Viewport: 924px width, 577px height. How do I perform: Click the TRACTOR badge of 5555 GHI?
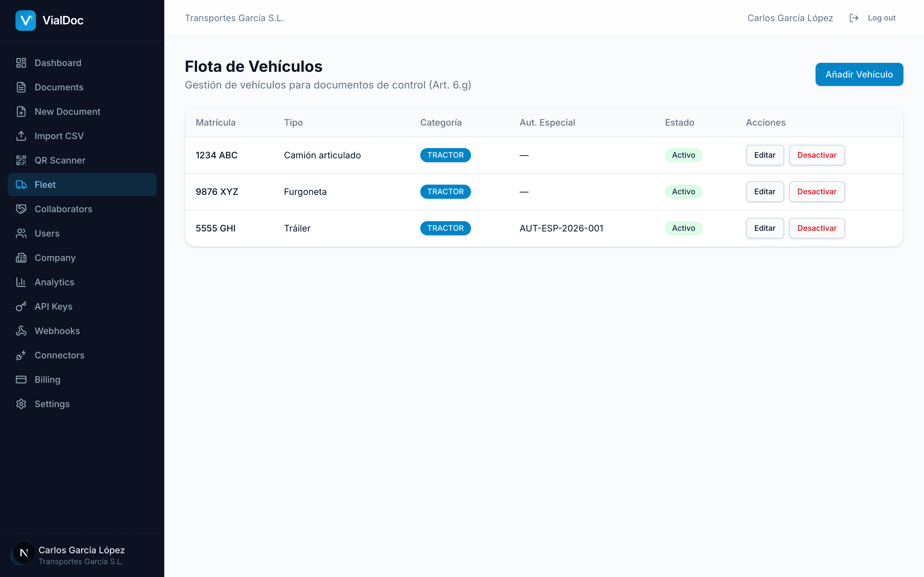point(445,228)
